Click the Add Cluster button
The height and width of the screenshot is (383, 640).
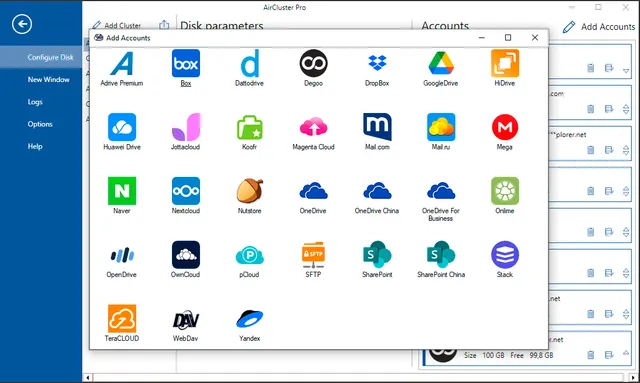117,25
